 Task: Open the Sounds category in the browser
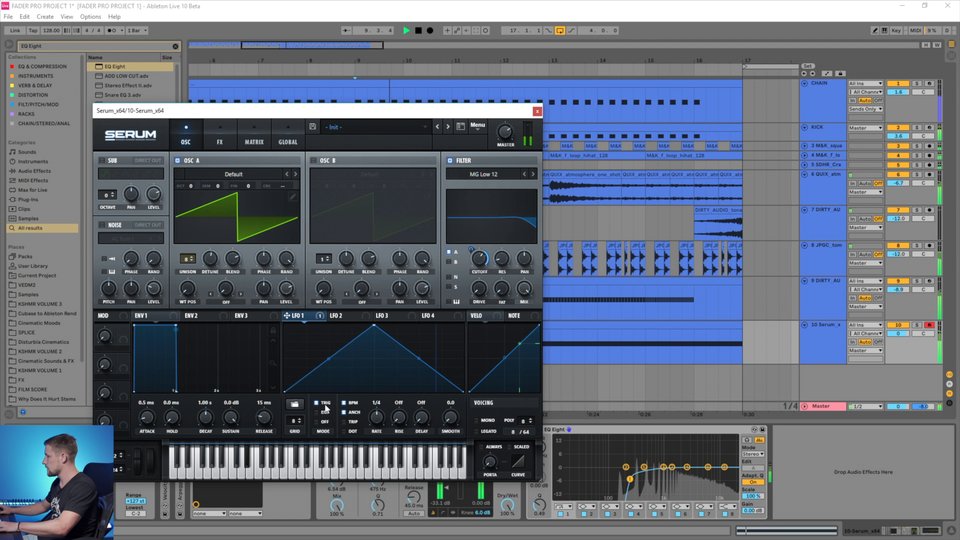click(x=27, y=152)
